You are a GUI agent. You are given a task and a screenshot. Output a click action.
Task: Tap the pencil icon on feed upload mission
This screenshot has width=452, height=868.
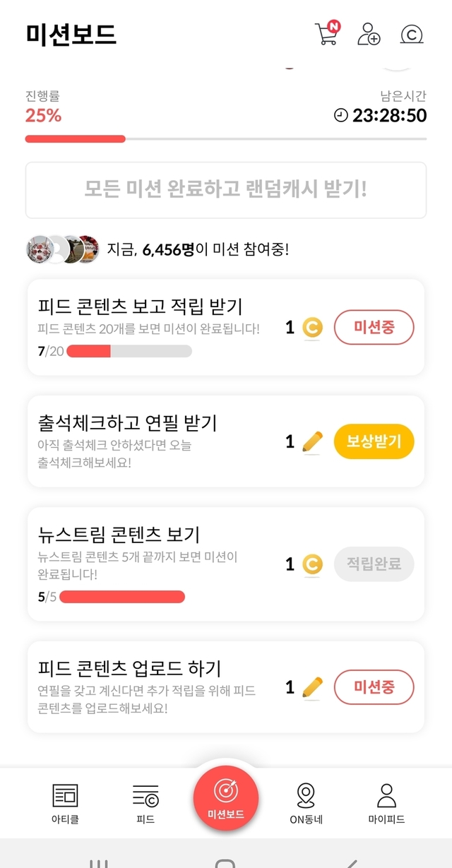tap(312, 687)
